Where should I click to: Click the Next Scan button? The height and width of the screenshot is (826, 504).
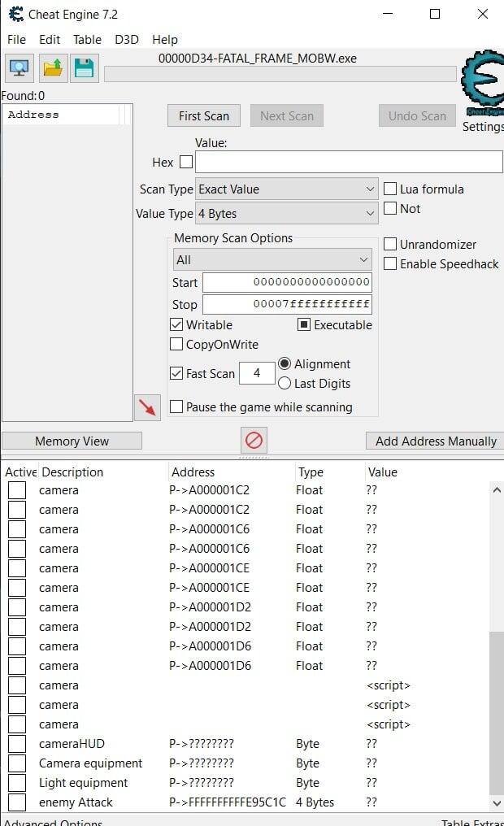click(x=286, y=116)
